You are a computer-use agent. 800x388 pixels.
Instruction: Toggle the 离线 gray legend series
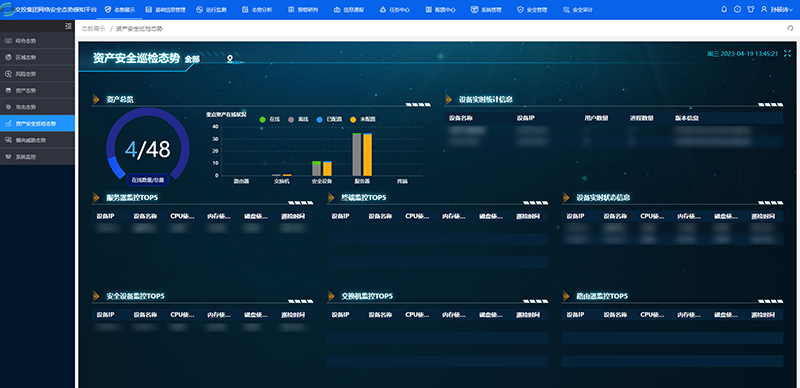tap(298, 119)
